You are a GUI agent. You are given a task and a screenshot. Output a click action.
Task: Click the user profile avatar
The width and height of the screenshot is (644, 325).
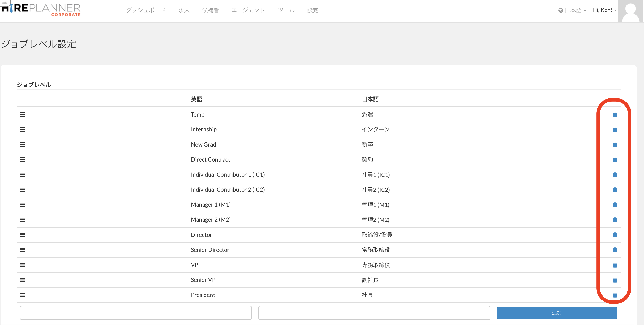click(x=630, y=11)
